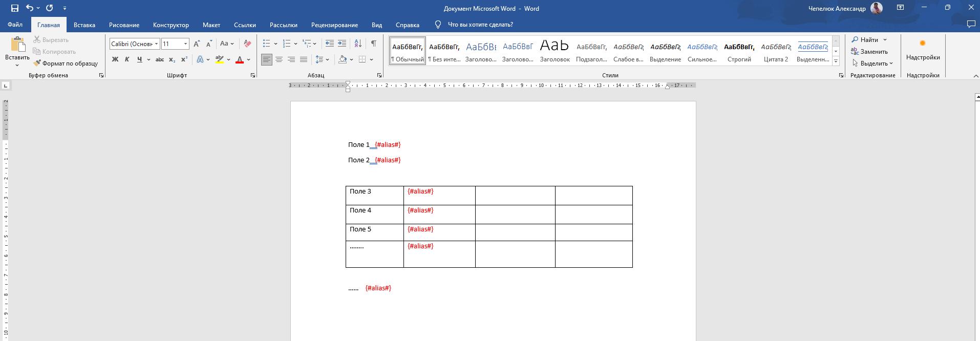Switch to the Рецензирование tab
980x341 pixels.
tap(334, 25)
